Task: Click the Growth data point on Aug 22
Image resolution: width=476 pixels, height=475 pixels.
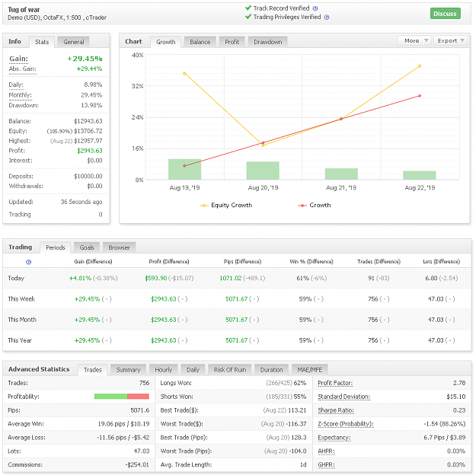Action: (x=420, y=96)
